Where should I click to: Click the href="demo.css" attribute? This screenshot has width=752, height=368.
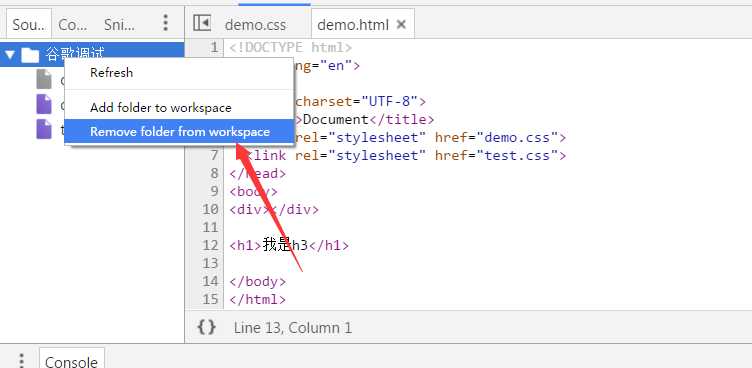(x=496, y=138)
